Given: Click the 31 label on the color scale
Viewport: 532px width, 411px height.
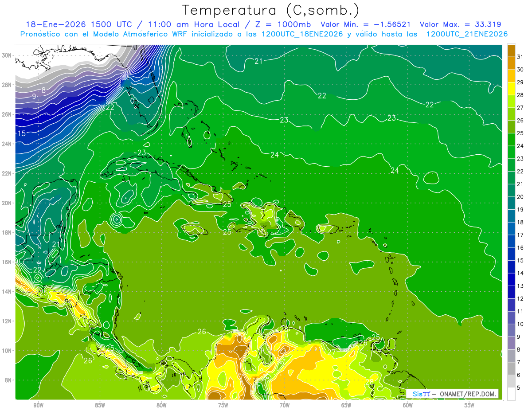Looking at the screenshot, I should coord(520,57).
